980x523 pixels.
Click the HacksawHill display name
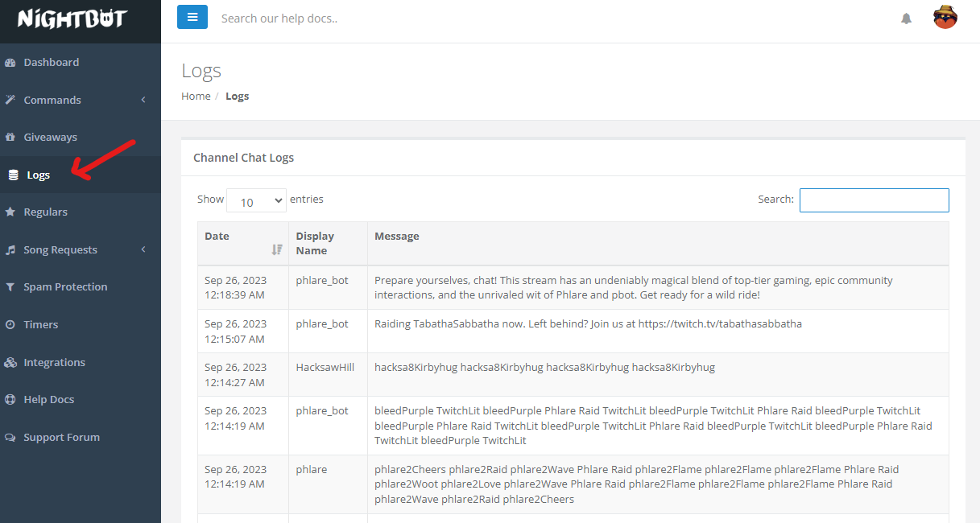pyautogui.click(x=325, y=368)
